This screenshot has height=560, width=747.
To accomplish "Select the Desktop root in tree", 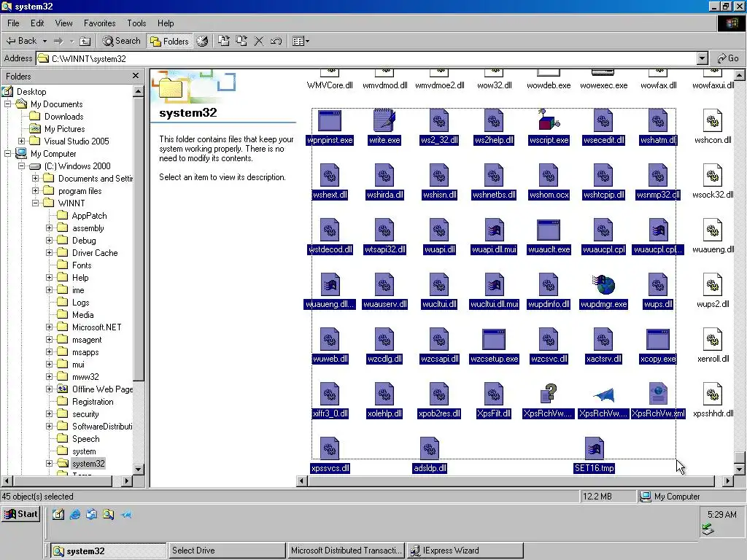I will coord(31,91).
